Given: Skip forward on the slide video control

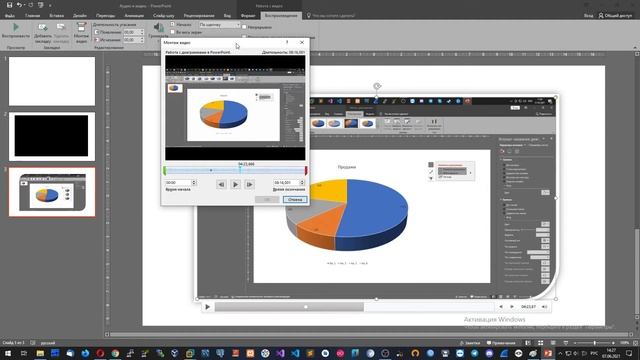Looking at the screenshot, I should pos(512,307).
